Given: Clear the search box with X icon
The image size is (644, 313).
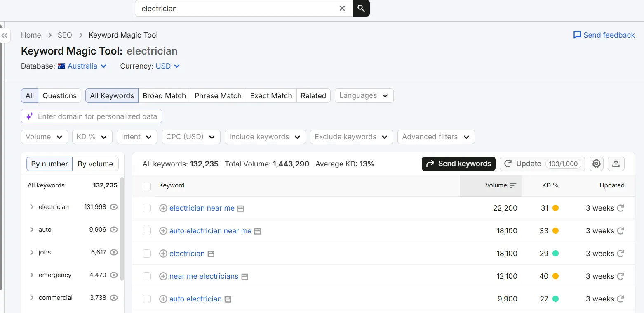Looking at the screenshot, I should [x=342, y=8].
